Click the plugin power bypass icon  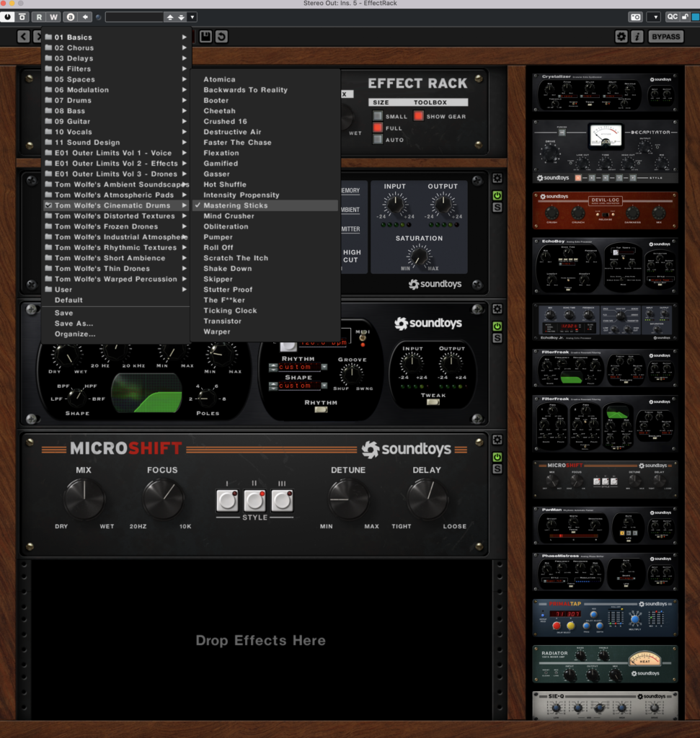tap(7, 17)
